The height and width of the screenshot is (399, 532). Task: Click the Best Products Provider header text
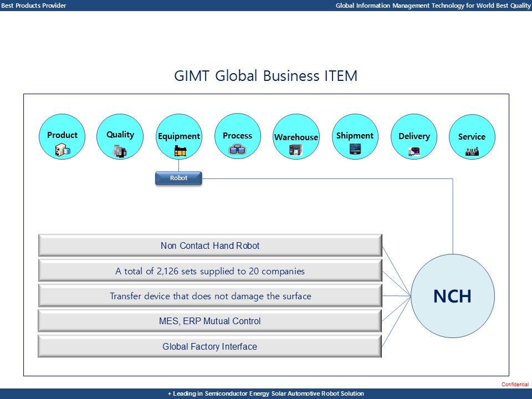(34, 6)
